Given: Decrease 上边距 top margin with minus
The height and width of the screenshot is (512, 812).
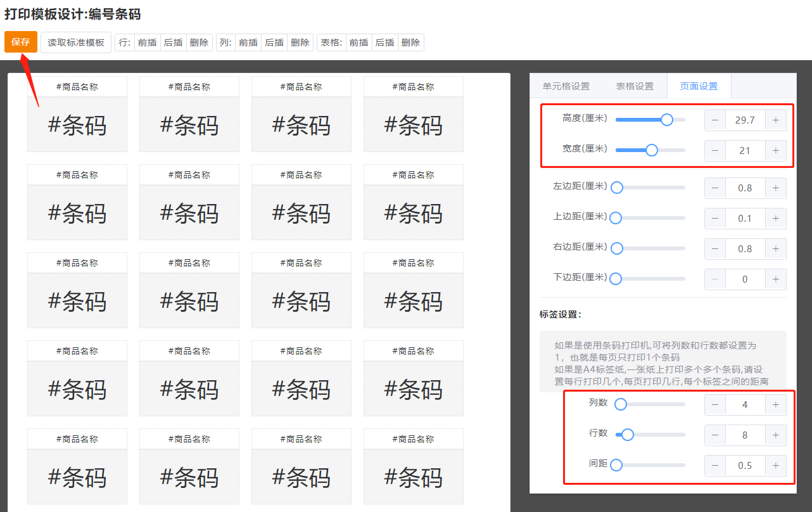Looking at the screenshot, I should pyautogui.click(x=715, y=219).
